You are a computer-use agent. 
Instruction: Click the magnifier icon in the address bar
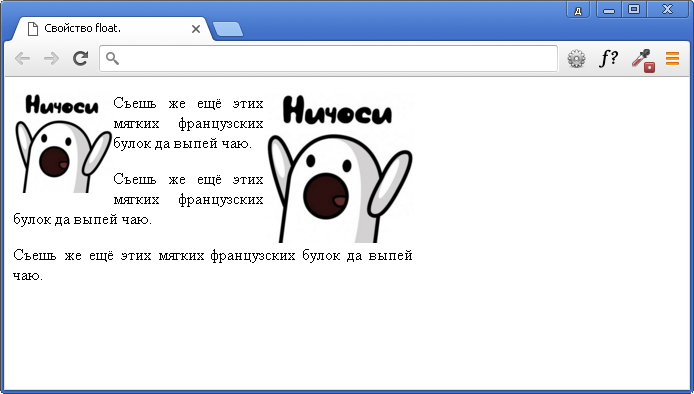pos(112,58)
